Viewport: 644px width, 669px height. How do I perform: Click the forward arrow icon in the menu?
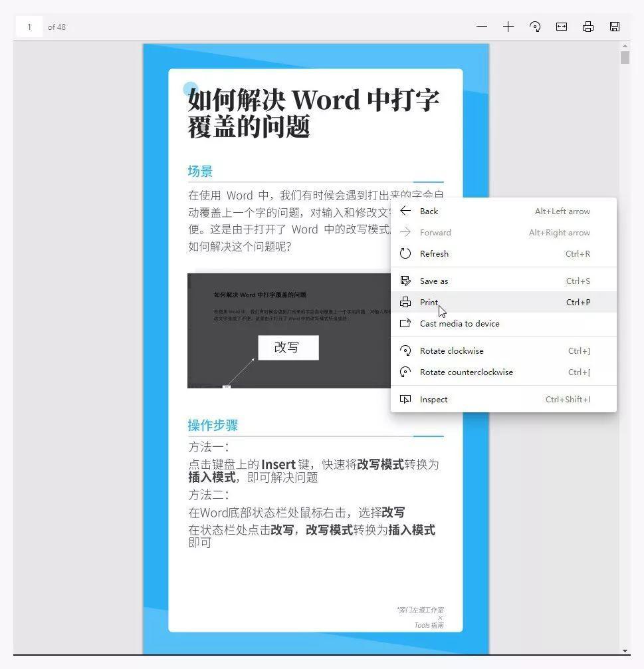point(405,232)
